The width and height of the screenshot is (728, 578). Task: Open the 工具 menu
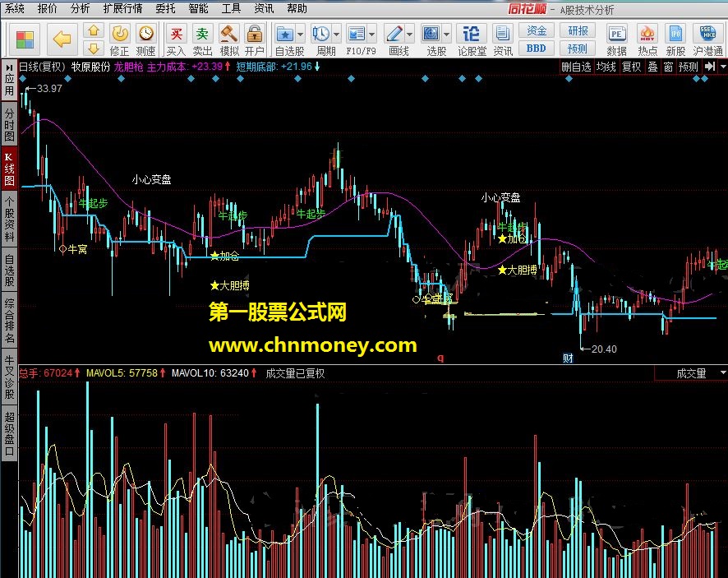coord(231,8)
